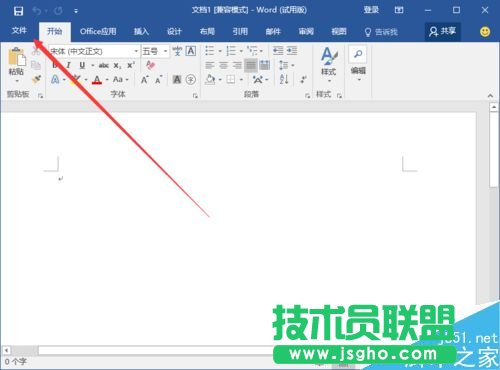Open the underline style dropdown arrow
The image size is (500, 370).
tap(93, 65)
